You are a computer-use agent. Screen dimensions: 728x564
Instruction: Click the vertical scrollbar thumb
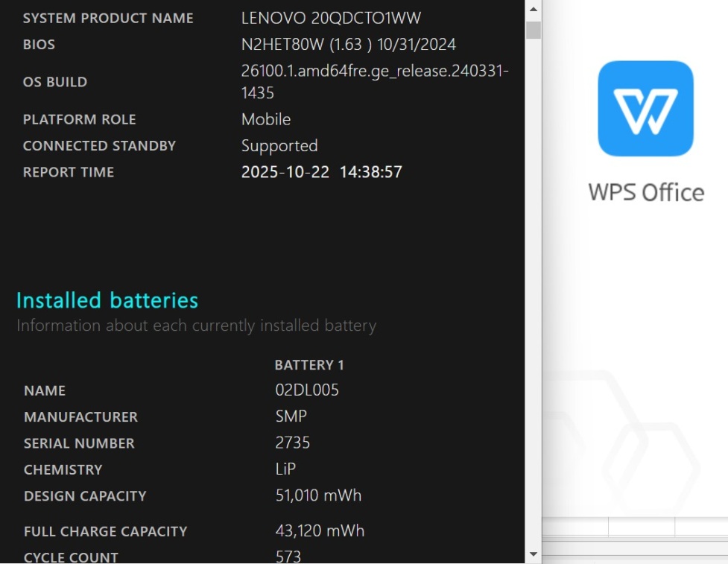pos(533,30)
